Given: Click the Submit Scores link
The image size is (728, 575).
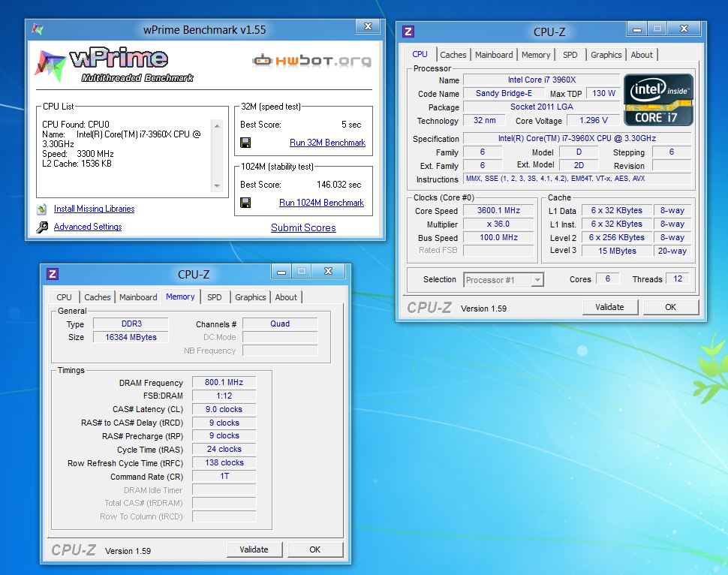Looking at the screenshot, I should tap(303, 227).
